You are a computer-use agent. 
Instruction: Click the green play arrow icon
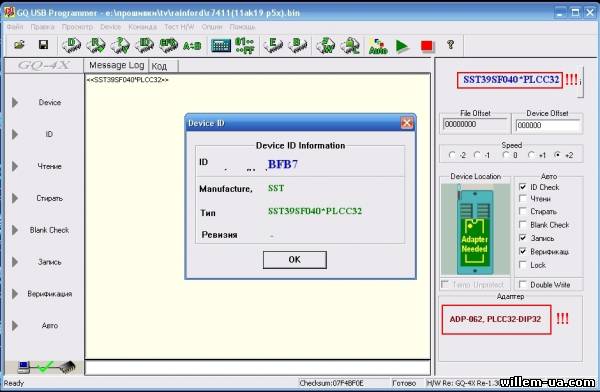tap(402, 46)
